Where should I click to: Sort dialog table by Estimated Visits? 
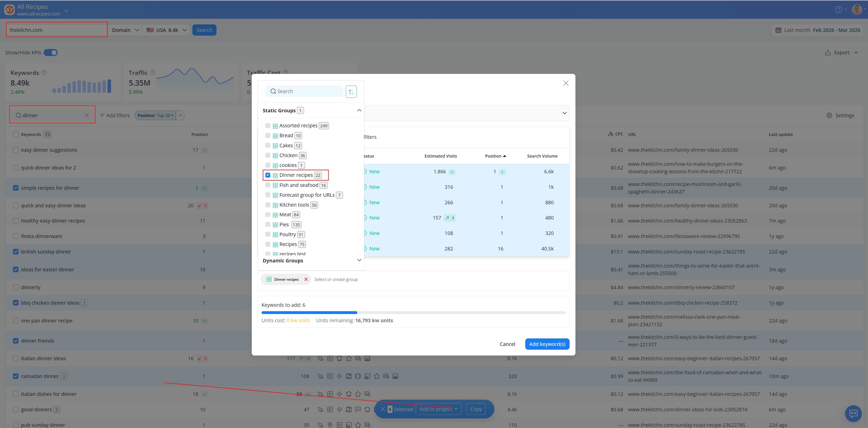(x=440, y=156)
